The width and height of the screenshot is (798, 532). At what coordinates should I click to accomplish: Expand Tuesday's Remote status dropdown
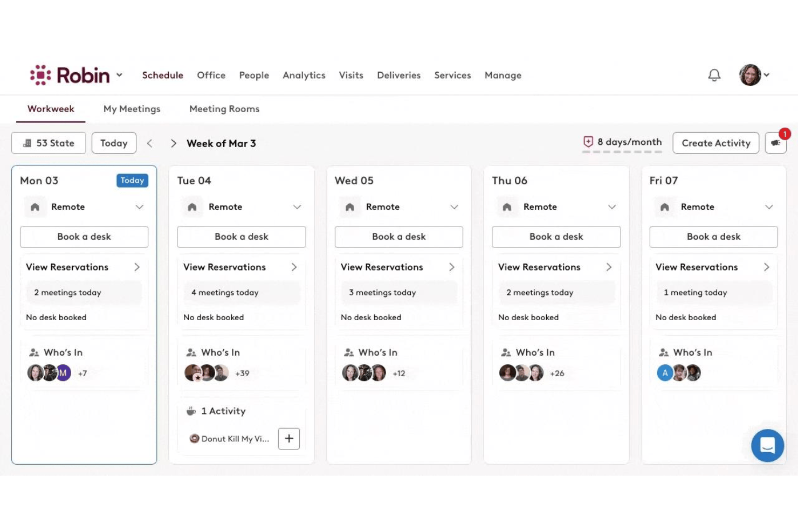(297, 207)
